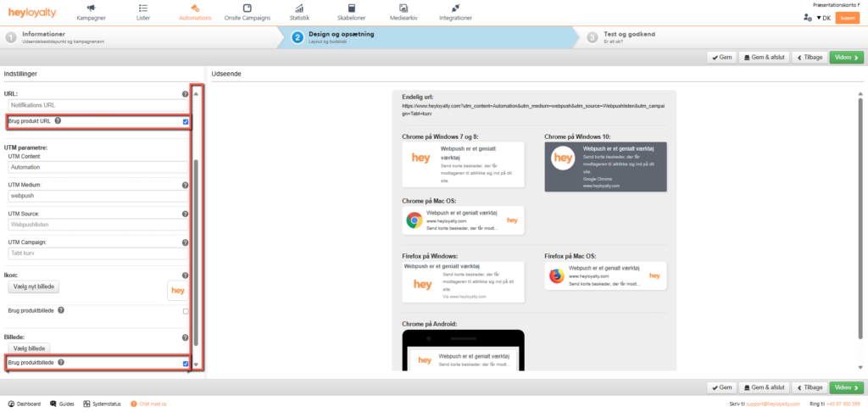Click help icon beside UTM Source
Image resolution: width=868 pixels, height=412 pixels.
[x=185, y=214]
